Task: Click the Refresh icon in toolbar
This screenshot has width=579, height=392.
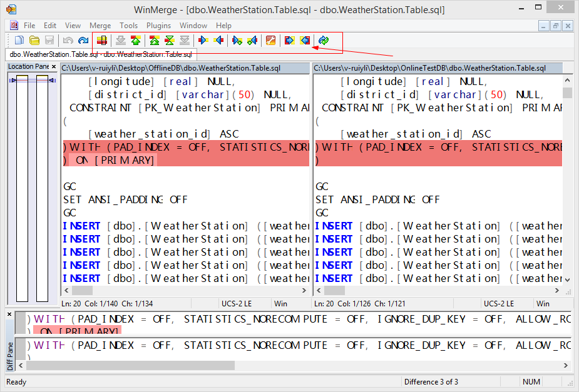Action: coord(323,41)
